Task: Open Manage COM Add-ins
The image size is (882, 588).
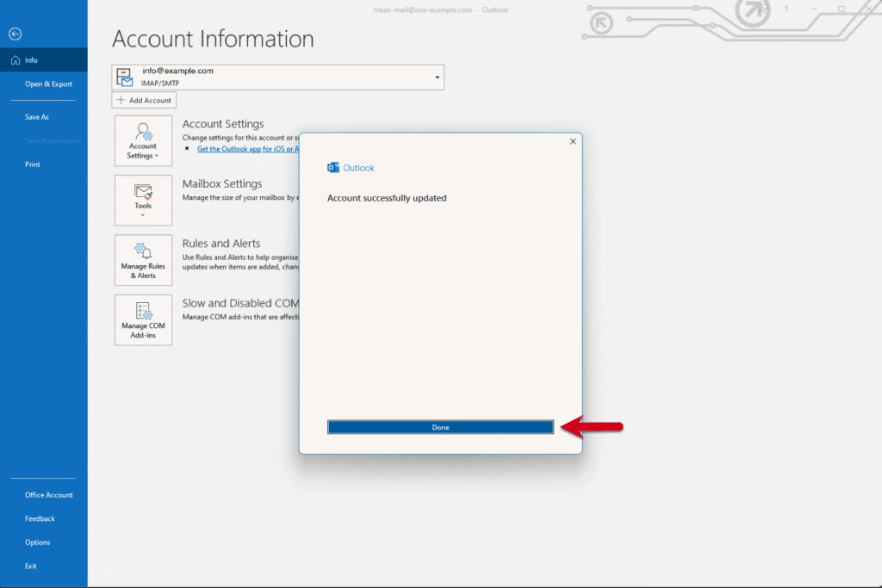Action: point(144,320)
